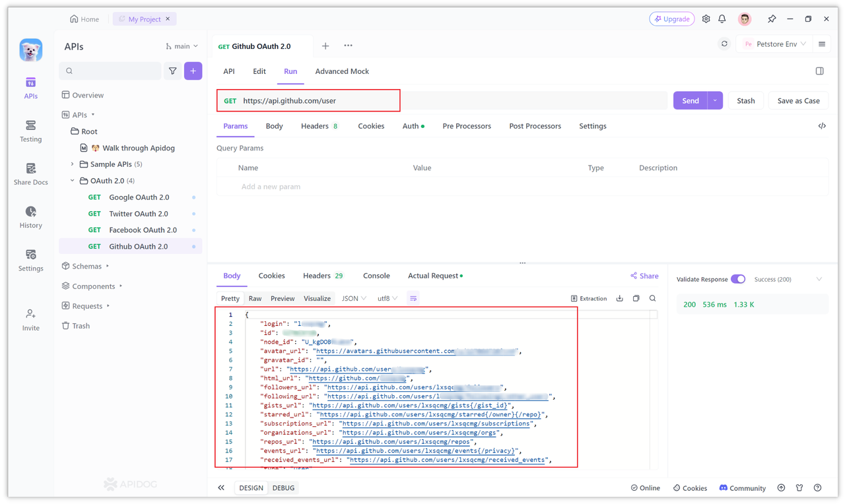Screen dimensions: 845x504
Task: Click the Send button
Action: click(x=690, y=100)
